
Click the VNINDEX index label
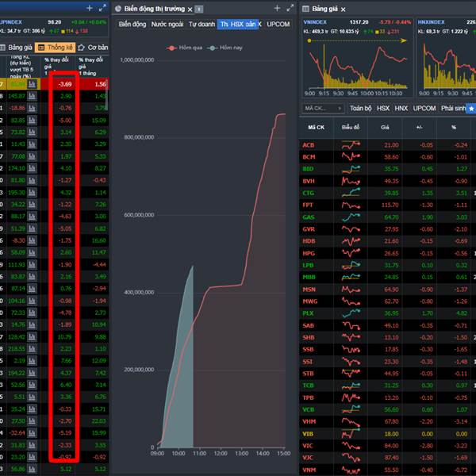coord(315,22)
